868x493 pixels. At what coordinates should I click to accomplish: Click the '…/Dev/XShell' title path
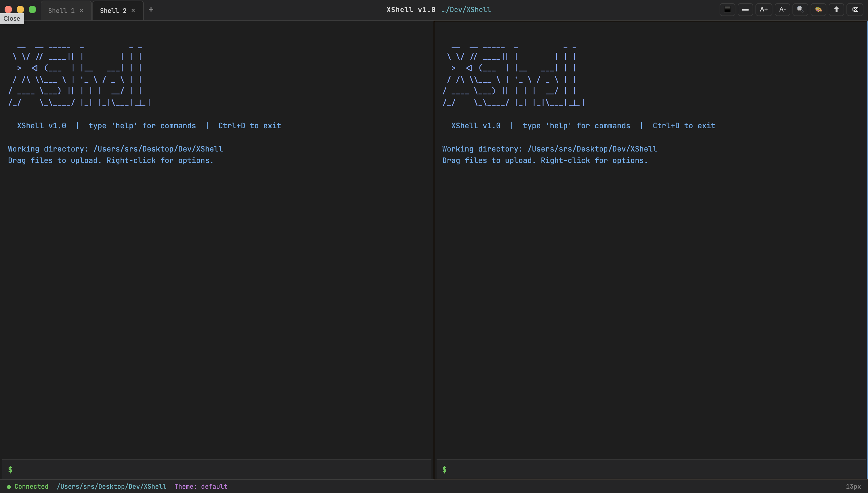(x=466, y=9)
